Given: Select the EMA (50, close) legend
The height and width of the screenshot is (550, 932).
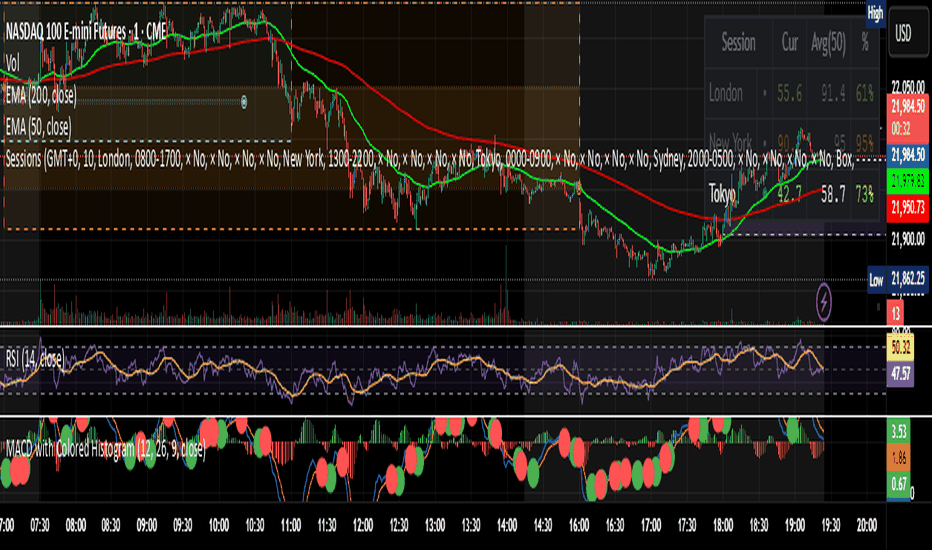Looking at the screenshot, I should click(39, 127).
